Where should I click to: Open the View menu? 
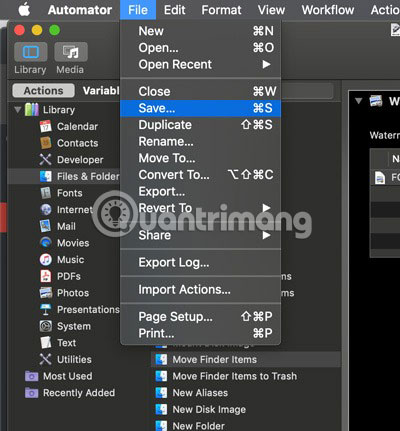(x=271, y=10)
